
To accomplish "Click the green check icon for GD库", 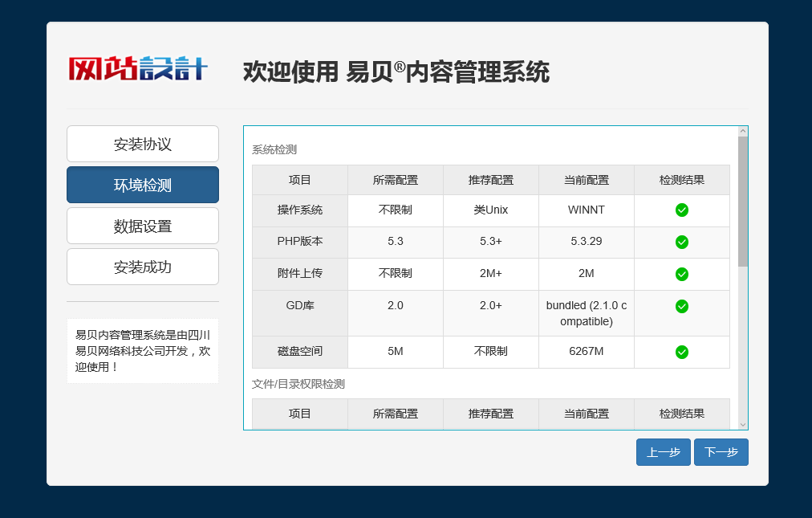I will (x=682, y=306).
